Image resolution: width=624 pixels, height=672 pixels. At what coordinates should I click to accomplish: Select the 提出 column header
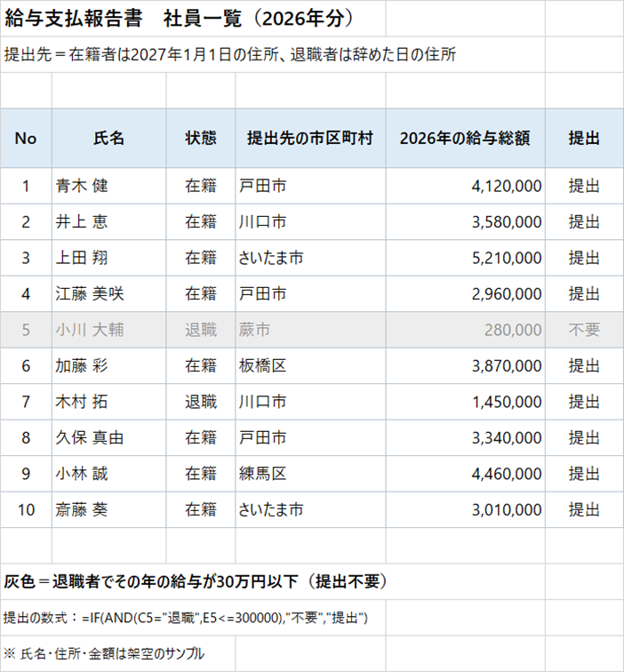coord(584,138)
